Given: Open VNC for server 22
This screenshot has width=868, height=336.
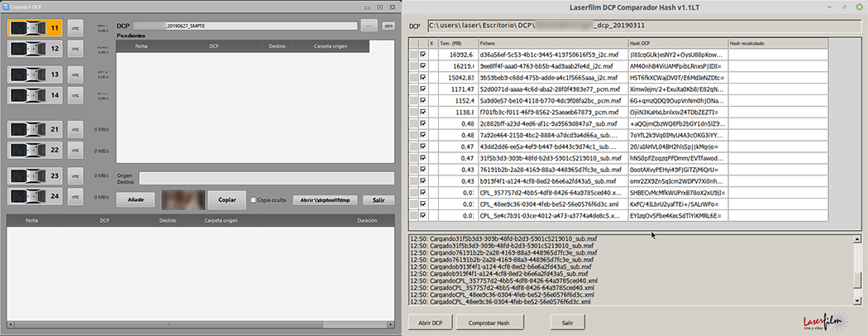Looking at the screenshot, I should [76, 150].
